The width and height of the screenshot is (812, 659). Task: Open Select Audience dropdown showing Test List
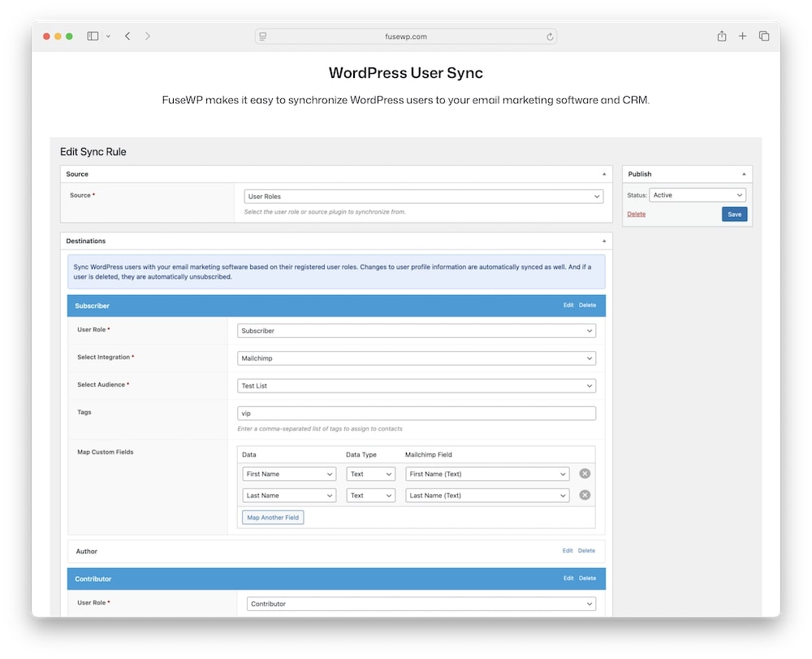[x=417, y=385]
